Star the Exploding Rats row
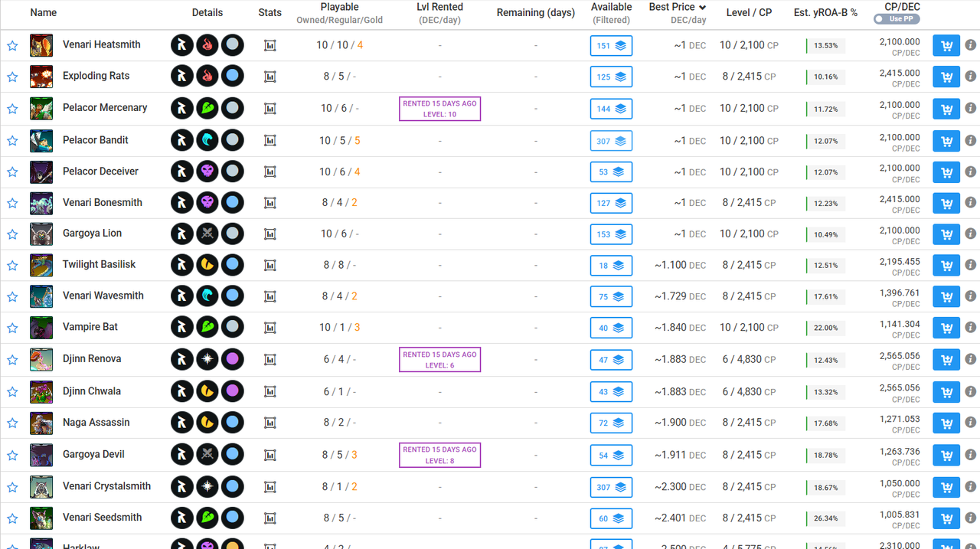Viewport: 980px width, 549px height. (x=12, y=77)
